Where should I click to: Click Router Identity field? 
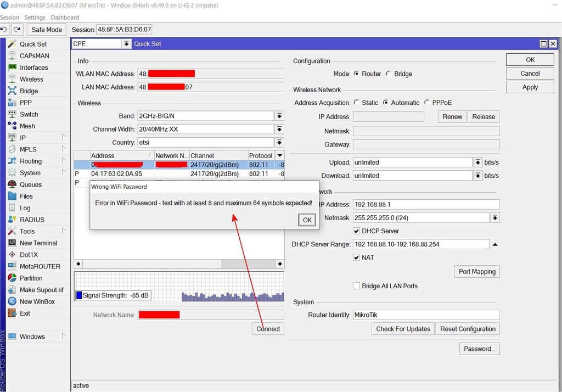click(x=426, y=315)
